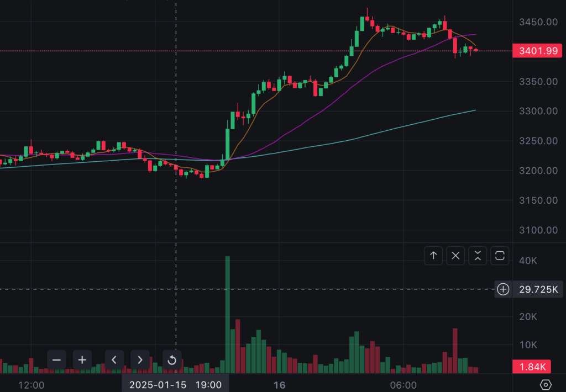The width and height of the screenshot is (566, 392).
Task: Click the 3450.00 price axis label
Action: tap(538, 22)
